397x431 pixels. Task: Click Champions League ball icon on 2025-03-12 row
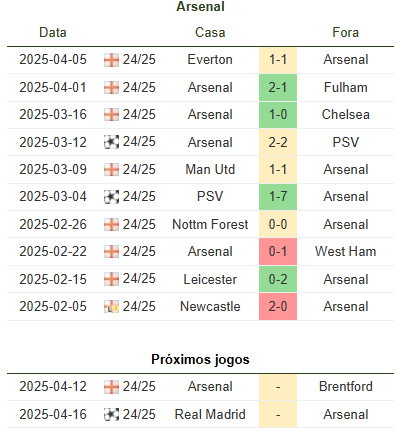[x=111, y=142]
